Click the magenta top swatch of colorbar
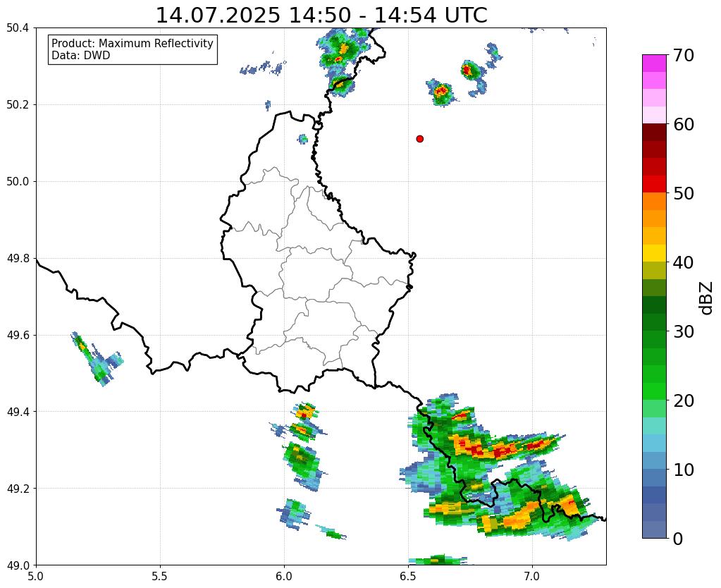The height and width of the screenshot is (588, 721). pyautogui.click(x=654, y=63)
